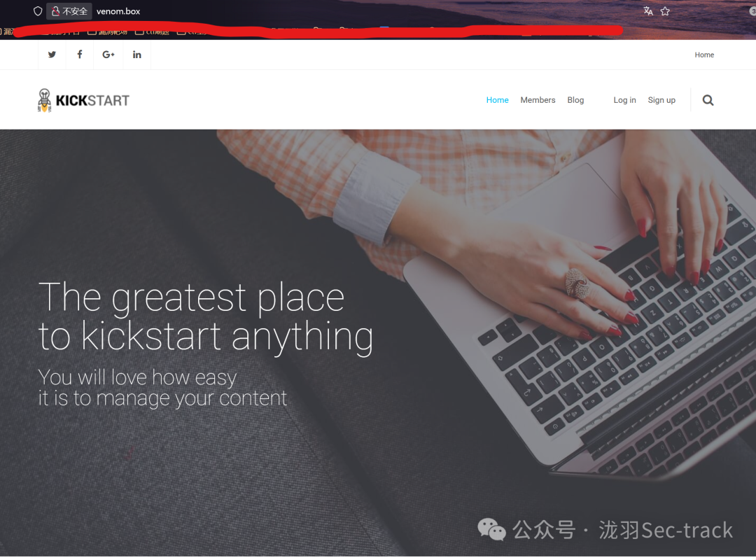Click the not secure lock indicator

point(69,11)
